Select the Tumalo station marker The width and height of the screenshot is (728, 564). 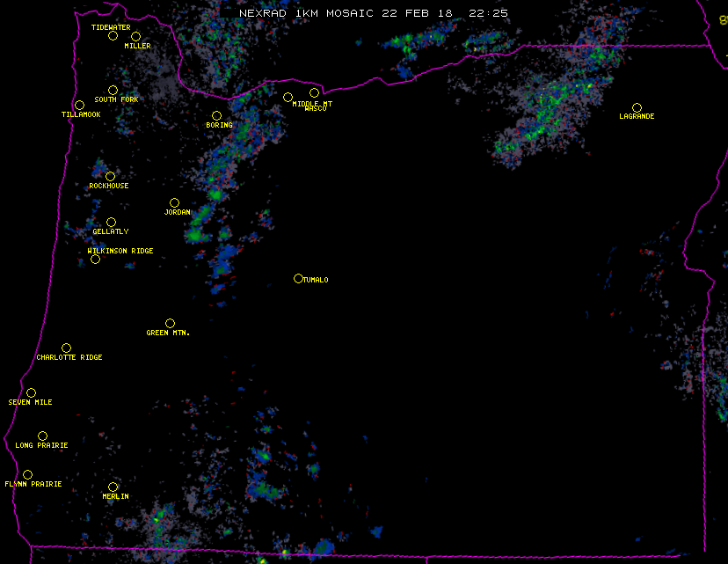[298, 278]
